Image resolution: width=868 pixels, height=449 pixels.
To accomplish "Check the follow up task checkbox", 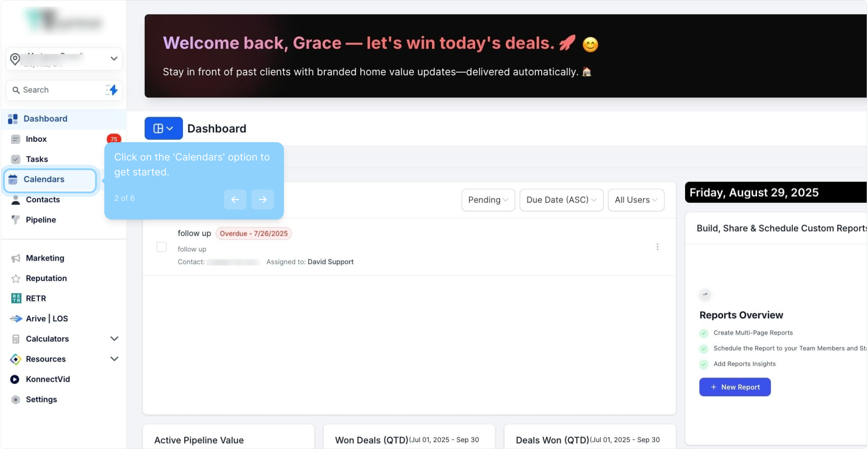I will [x=161, y=247].
